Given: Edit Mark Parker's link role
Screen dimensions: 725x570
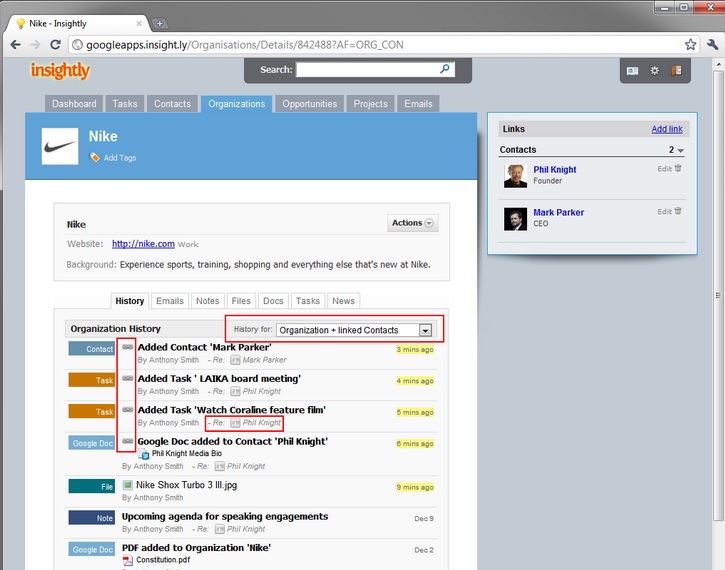Looking at the screenshot, I should point(664,212).
